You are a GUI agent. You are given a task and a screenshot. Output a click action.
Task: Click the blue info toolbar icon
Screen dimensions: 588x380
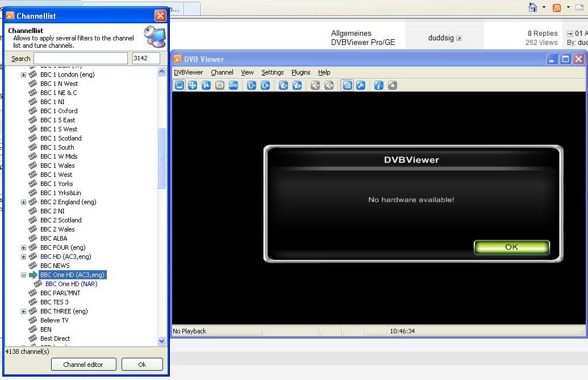(x=379, y=85)
